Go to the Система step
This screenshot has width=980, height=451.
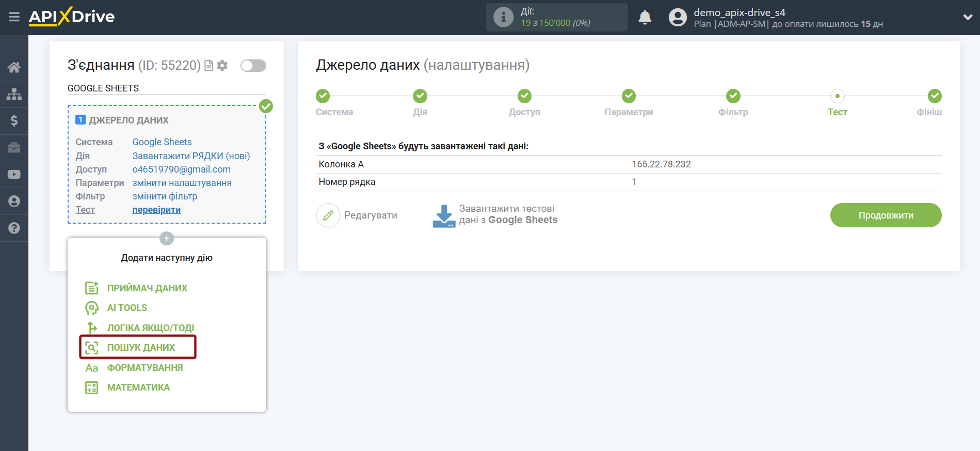[x=323, y=96]
